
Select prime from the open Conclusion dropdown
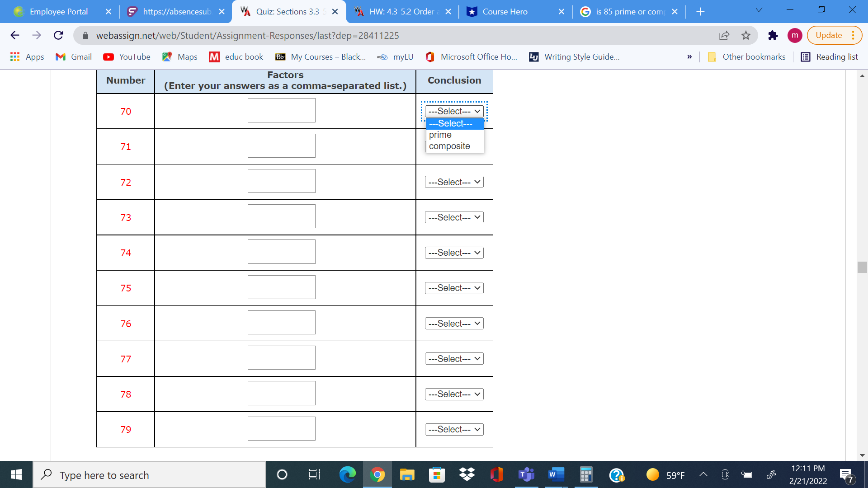439,135
